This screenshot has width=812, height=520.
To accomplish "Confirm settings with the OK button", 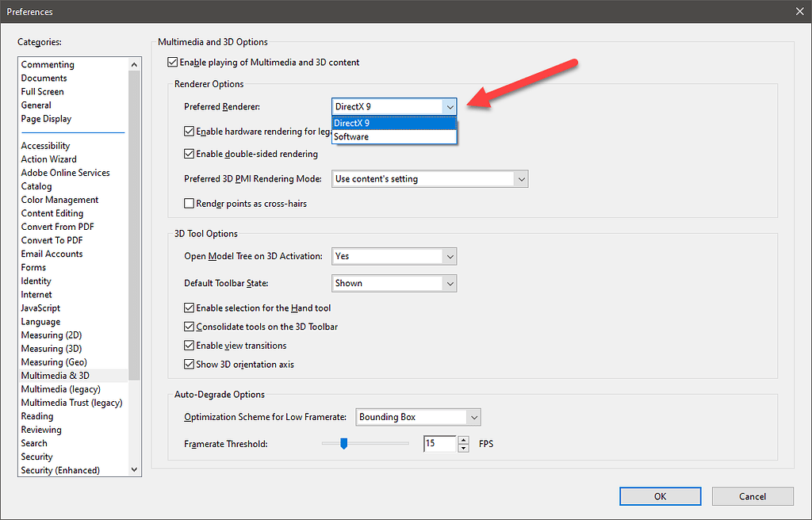I will click(x=660, y=495).
